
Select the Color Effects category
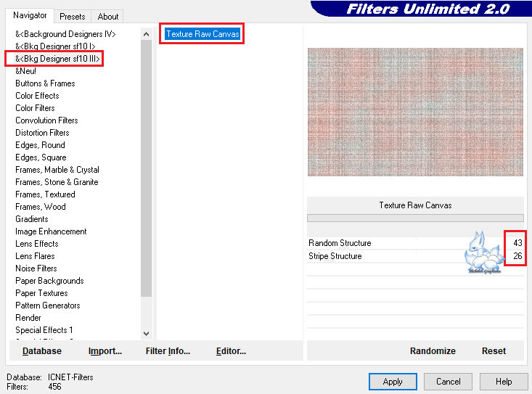click(x=37, y=96)
